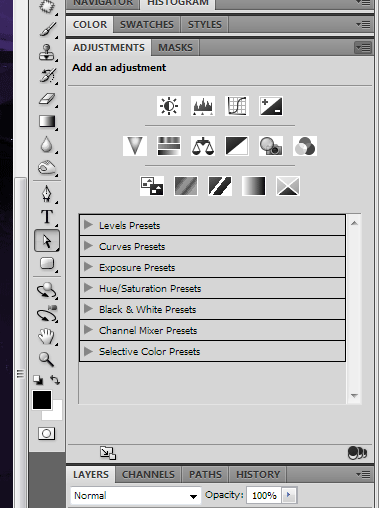
Task: Switch to the Channels tab
Action: [148, 474]
